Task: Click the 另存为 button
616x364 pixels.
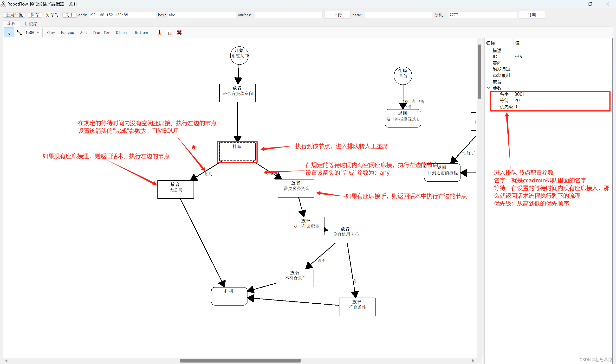Action: pos(52,15)
